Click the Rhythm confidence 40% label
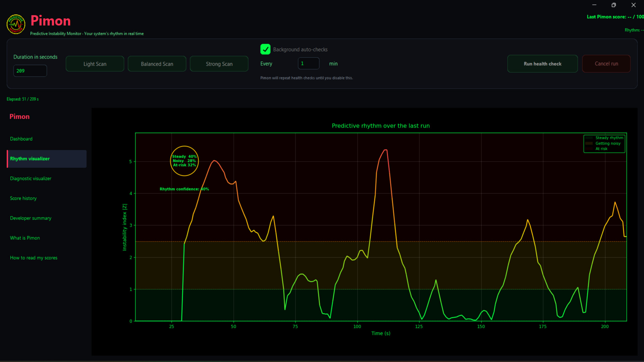Viewport: 644px width, 362px height. pos(184,189)
